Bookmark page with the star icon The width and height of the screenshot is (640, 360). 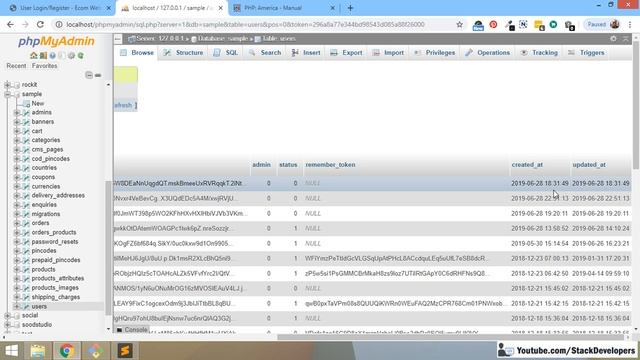click(460, 24)
